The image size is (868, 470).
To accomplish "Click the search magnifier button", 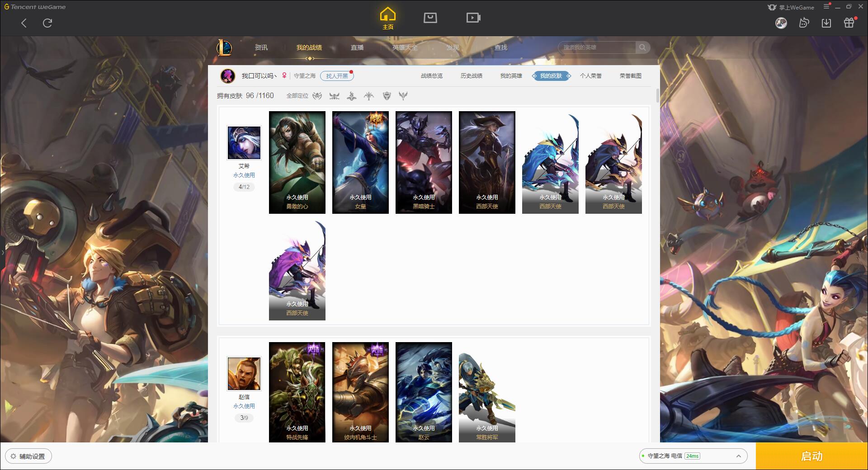I will coord(642,47).
